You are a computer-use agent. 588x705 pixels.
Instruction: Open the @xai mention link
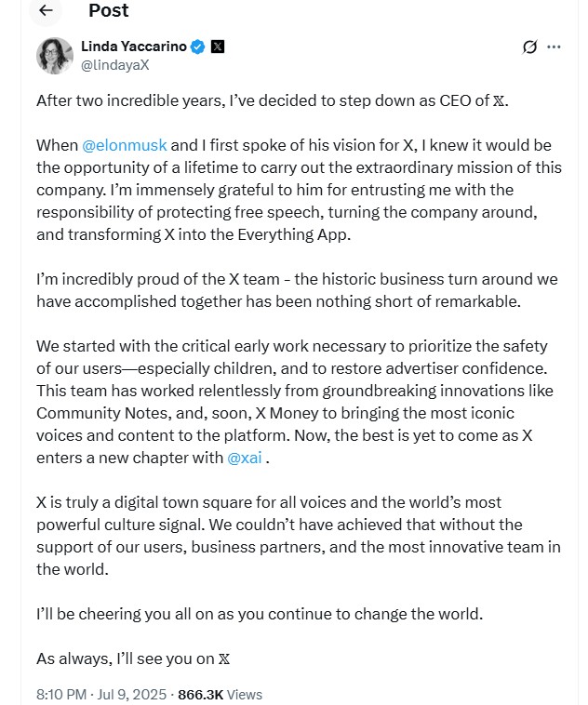point(245,458)
